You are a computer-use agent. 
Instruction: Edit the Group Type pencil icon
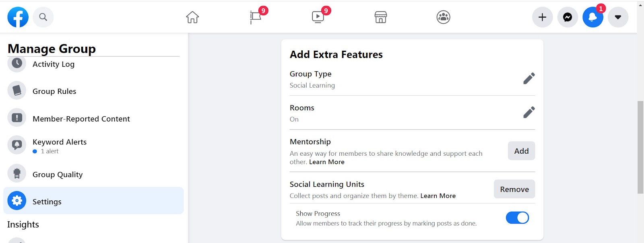tap(529, 78)
